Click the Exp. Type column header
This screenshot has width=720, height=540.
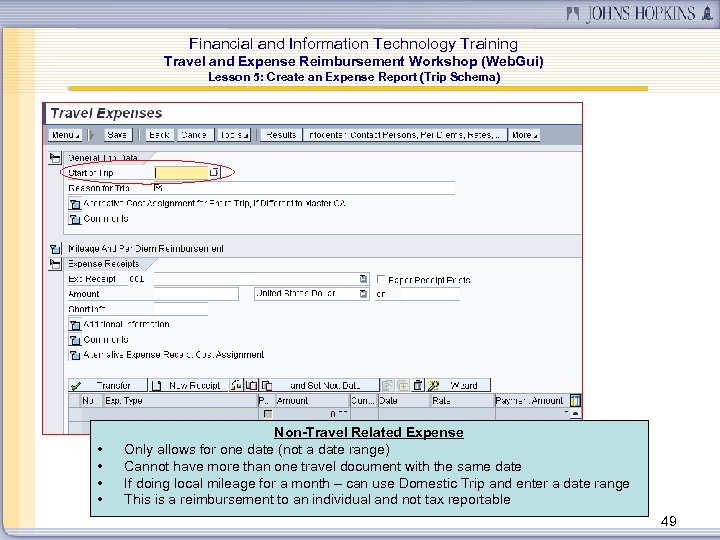tap(180, 400)
